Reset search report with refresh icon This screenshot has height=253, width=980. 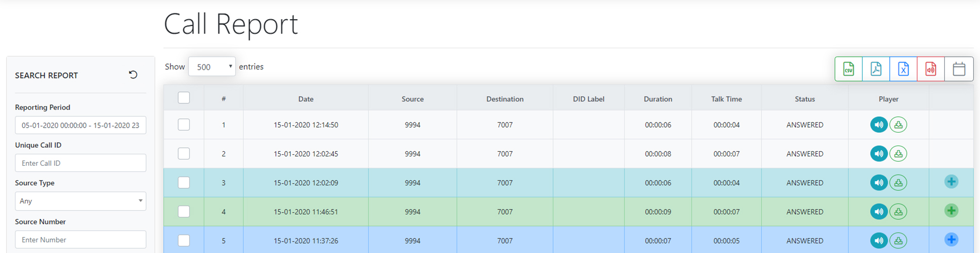[x=133, y=75]
